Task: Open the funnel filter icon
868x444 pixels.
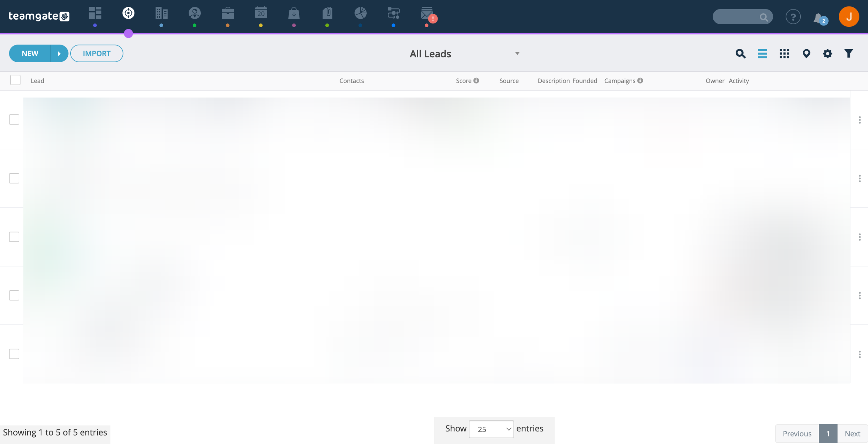Action: pyautogui.click(x=848, y=54)
